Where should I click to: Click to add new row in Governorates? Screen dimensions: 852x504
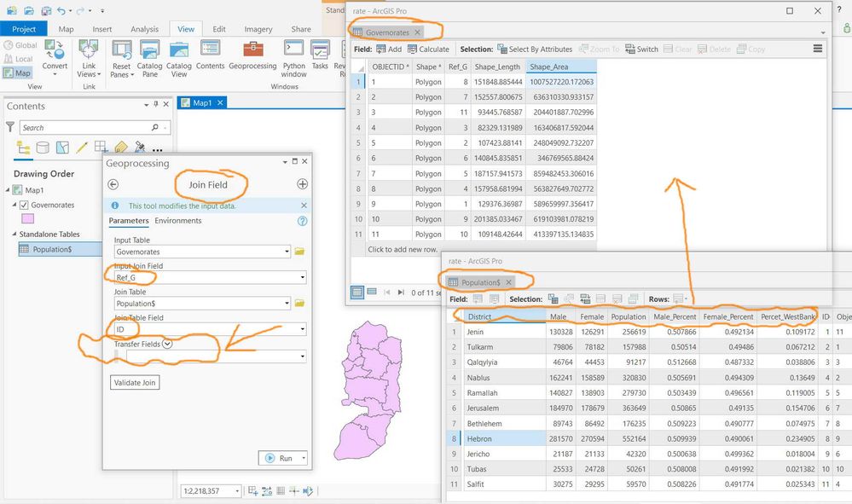coord(403,249)
